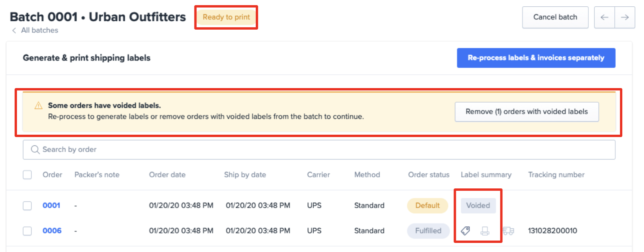Click the Some orders have voided labels message
Screen dimensions: 644x252
click(x=105, y=105)
